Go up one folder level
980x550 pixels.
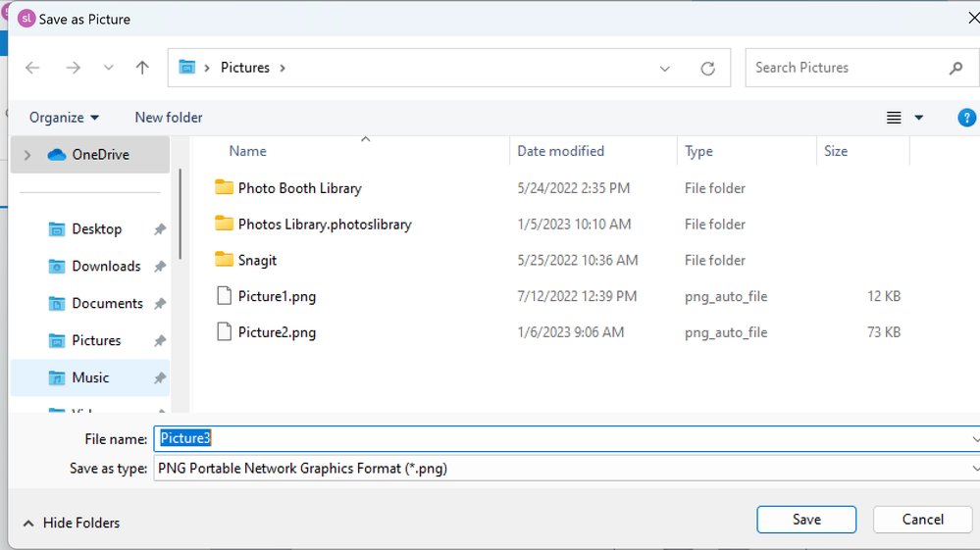click(142, 68)
